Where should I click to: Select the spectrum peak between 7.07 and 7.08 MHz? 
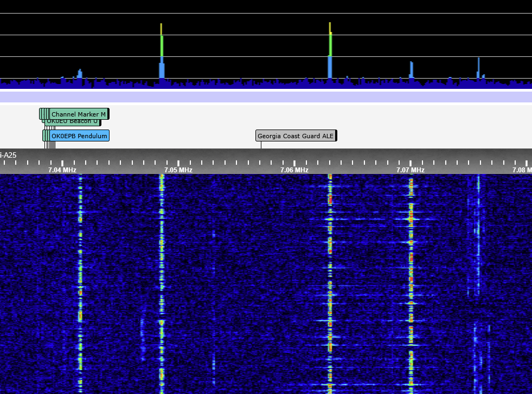click(x=478, y=69)
